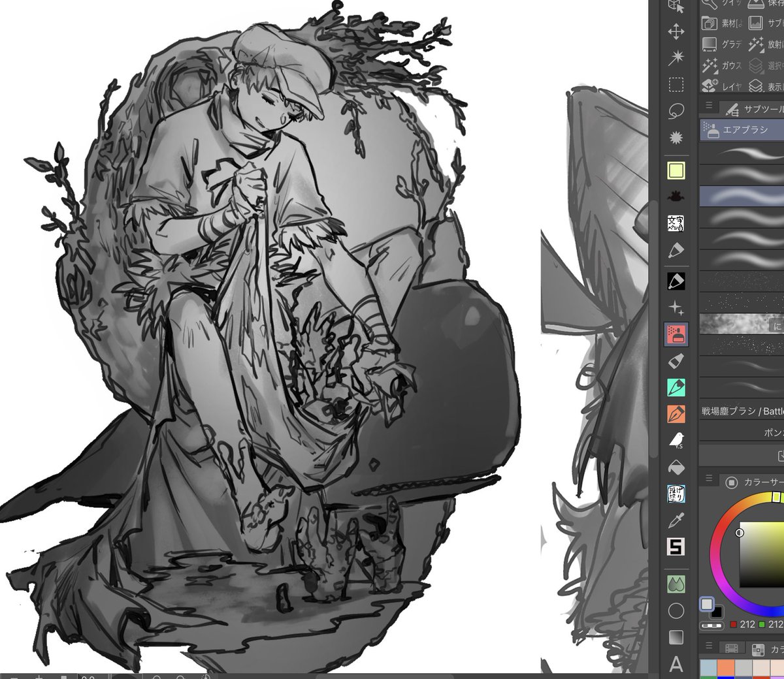Switch to the film strip icon tab
Viewport: 784px width, 679px height.
pyautogui.click(x=732, y=649)
